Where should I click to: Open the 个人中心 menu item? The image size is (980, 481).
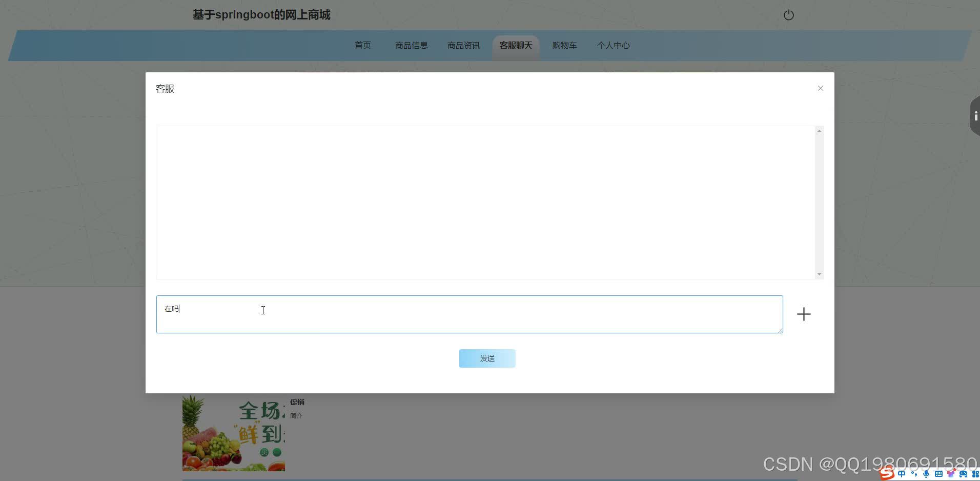point(614,45)
